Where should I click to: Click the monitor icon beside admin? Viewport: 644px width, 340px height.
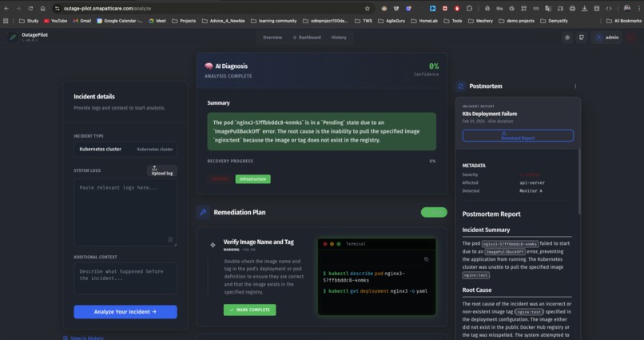pyautogui.click(x=581, y=38)
